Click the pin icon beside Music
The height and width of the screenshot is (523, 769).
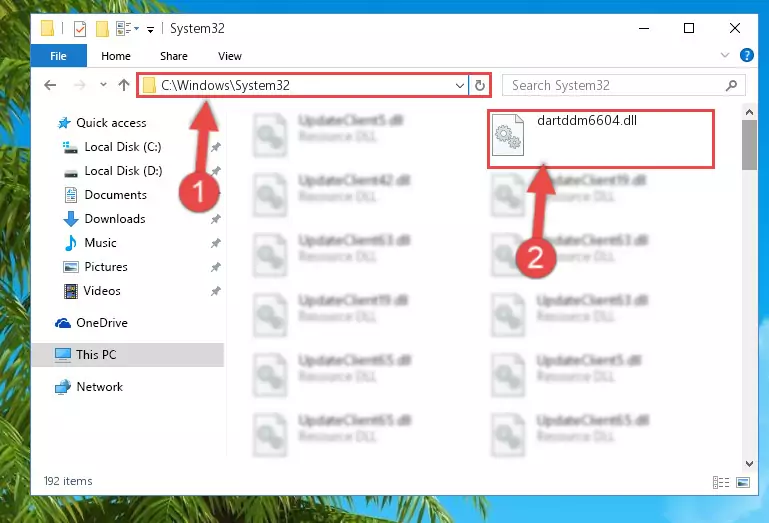point(215,243)
